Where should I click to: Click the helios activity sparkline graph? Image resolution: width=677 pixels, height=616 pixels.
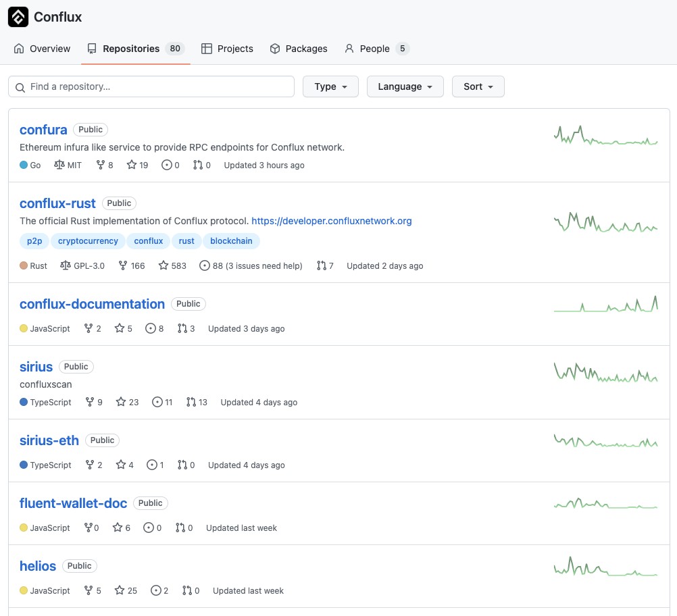(606, 566)
